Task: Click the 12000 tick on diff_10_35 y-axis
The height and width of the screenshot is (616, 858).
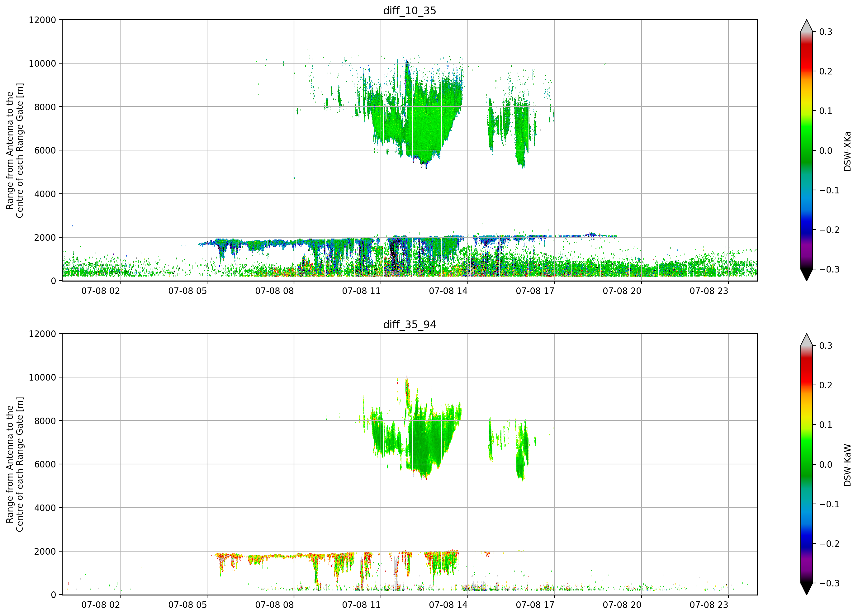Action: (x=42, y=20)
